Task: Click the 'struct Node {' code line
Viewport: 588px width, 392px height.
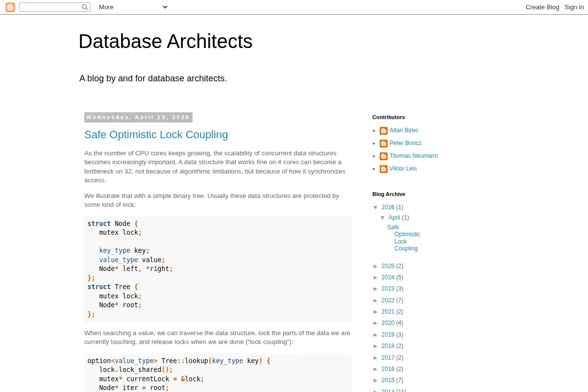Action: (x=113, y=223)
